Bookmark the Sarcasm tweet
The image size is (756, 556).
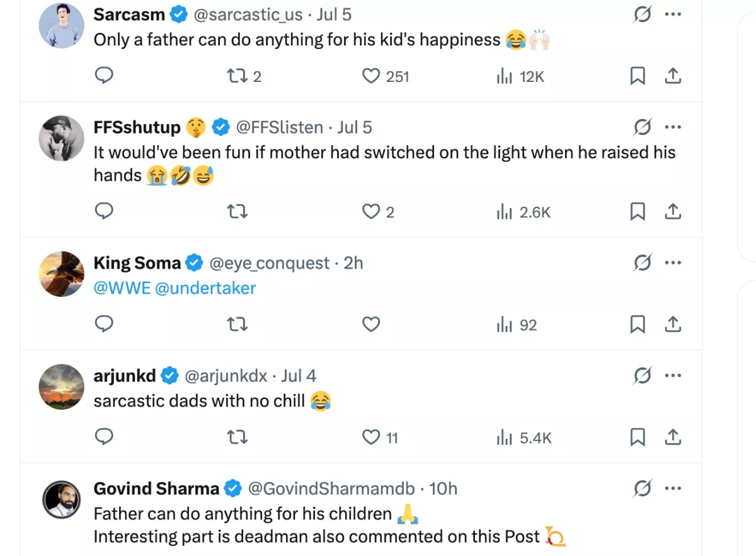click(638, 76)
